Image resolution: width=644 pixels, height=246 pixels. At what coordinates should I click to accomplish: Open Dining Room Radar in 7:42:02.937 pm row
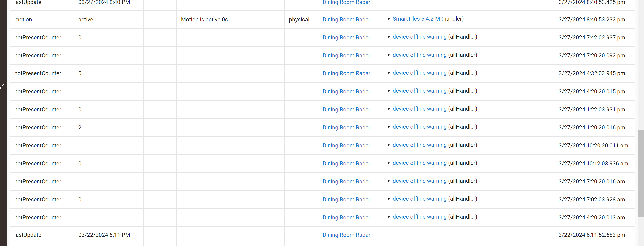click(346, 38)
